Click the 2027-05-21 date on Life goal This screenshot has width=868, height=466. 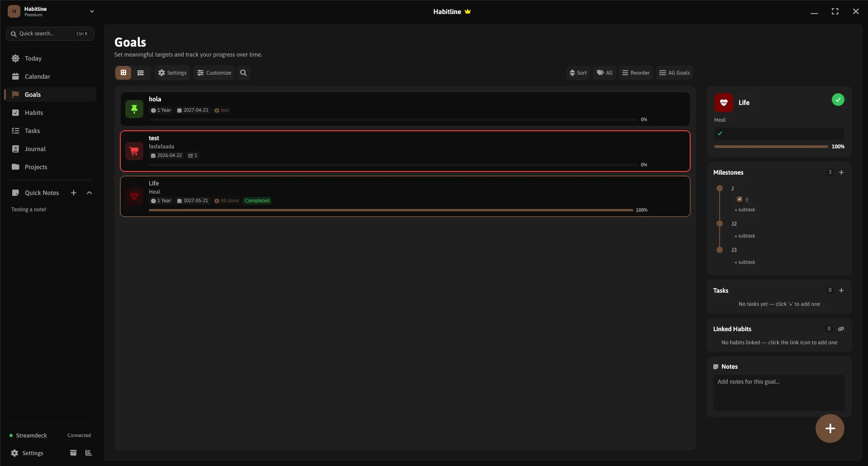(x=193, y=201)
